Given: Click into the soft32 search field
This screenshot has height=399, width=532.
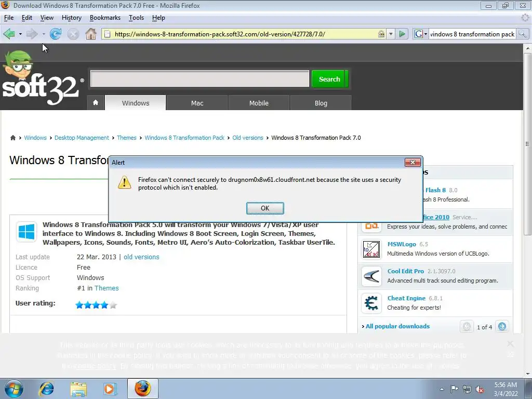Looking at the screenshot, I should pos(199,79).
